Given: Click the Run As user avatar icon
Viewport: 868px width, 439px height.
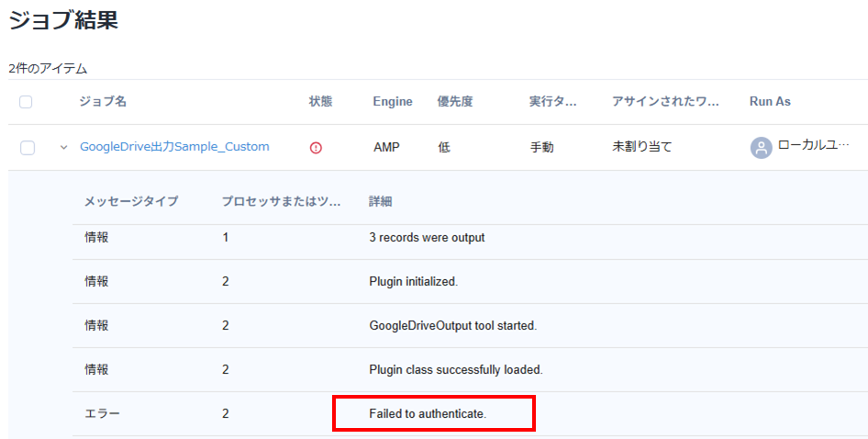Looking at the screenshot, I should (761, 147).
